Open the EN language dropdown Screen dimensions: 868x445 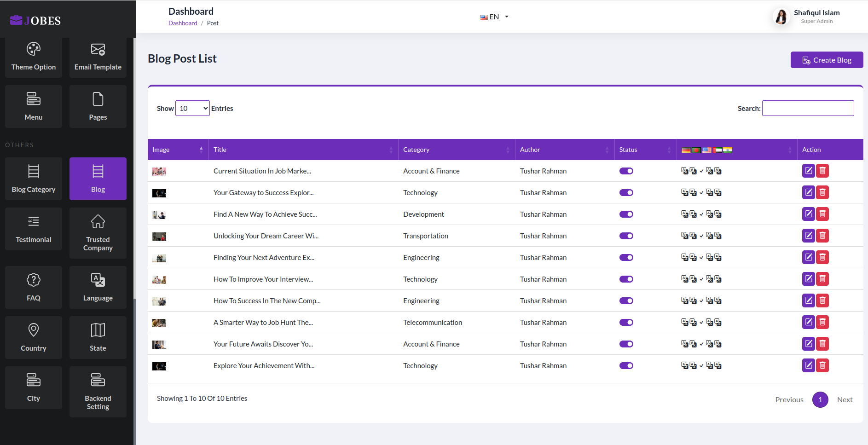[x=494, y=17]
